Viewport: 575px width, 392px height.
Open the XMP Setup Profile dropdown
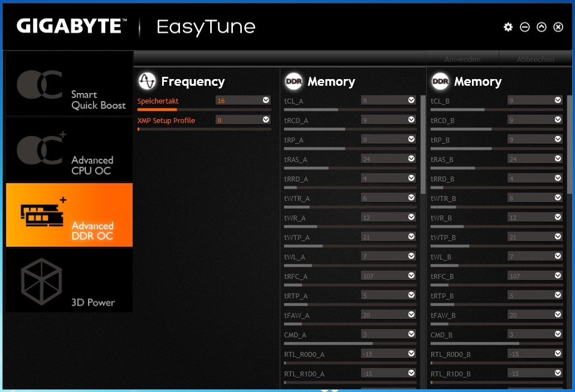[266, 119]
